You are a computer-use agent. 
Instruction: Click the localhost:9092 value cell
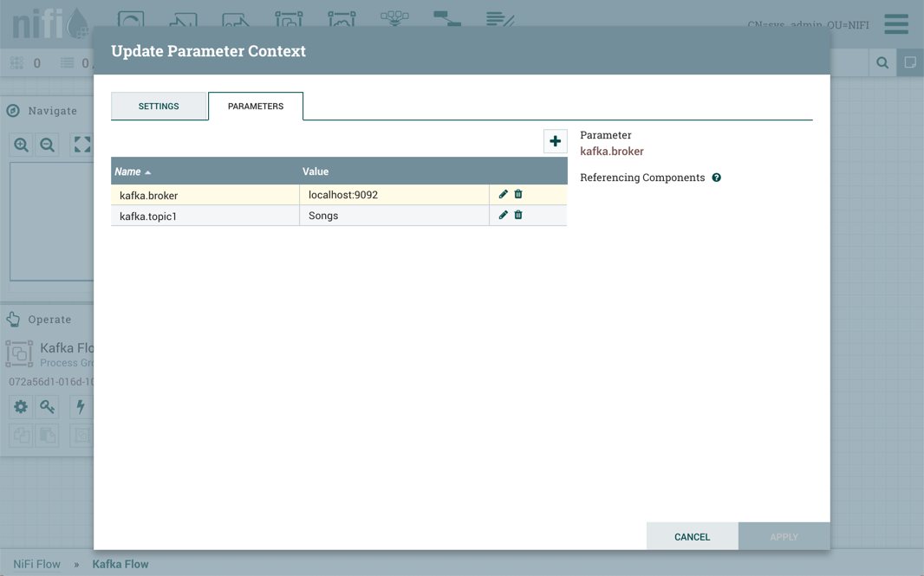click(x=394, y=195)
